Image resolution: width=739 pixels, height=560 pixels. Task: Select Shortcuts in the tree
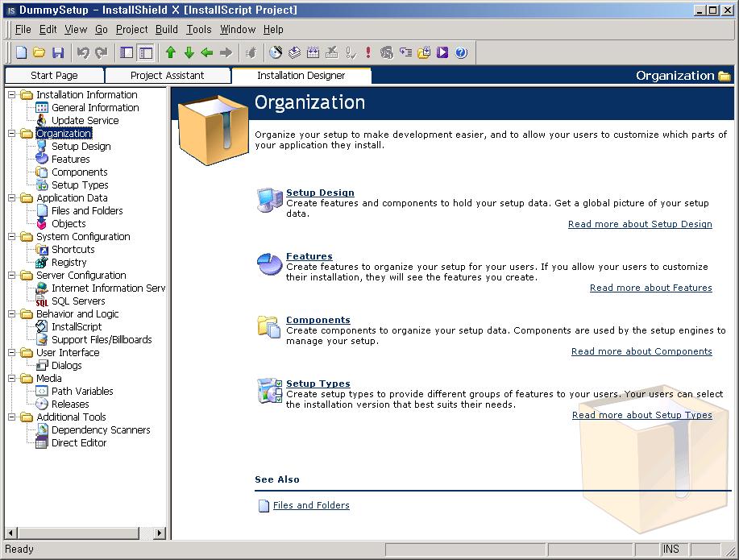point(73,249)
